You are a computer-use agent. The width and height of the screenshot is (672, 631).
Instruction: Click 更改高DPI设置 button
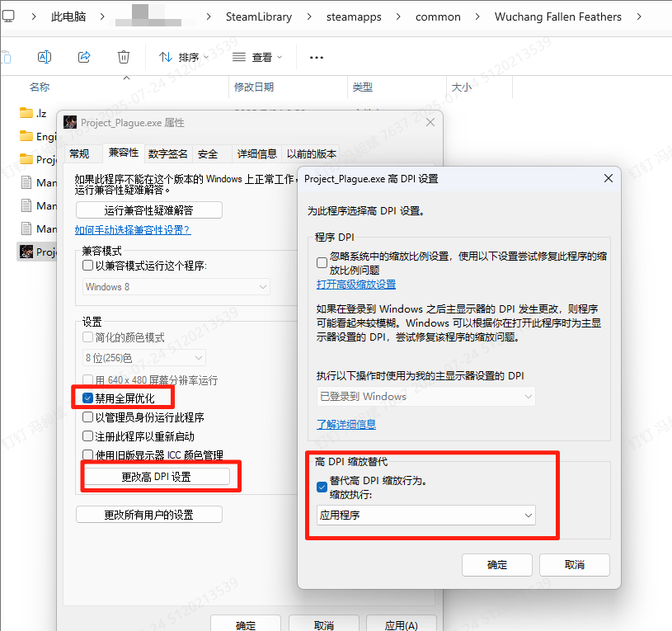[157, 477]
